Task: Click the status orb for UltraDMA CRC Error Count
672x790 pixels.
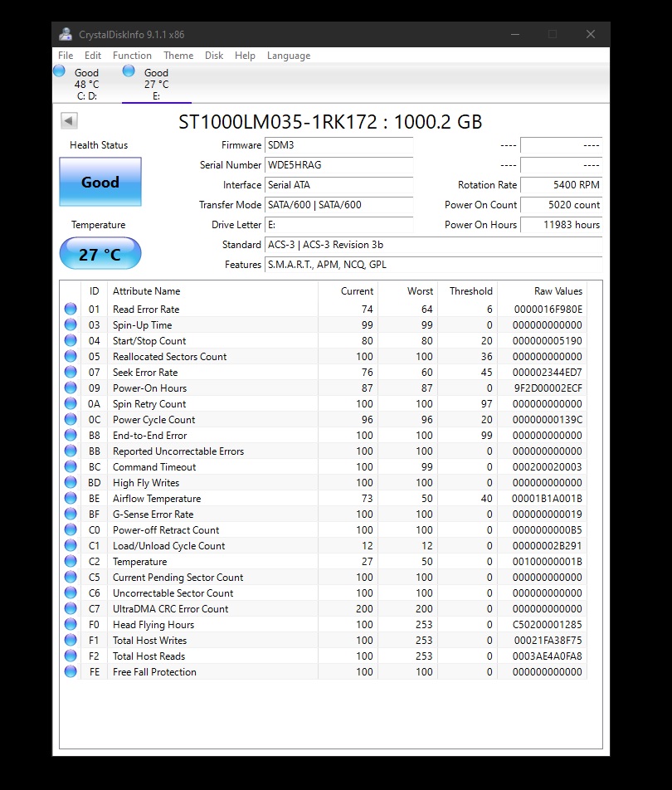Action: point(71,608)
